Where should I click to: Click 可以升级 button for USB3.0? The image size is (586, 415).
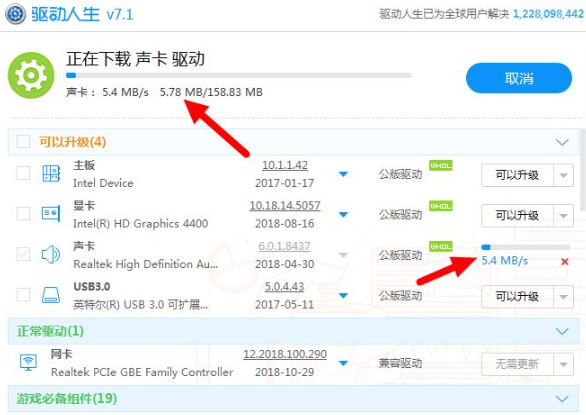point(517,297)
